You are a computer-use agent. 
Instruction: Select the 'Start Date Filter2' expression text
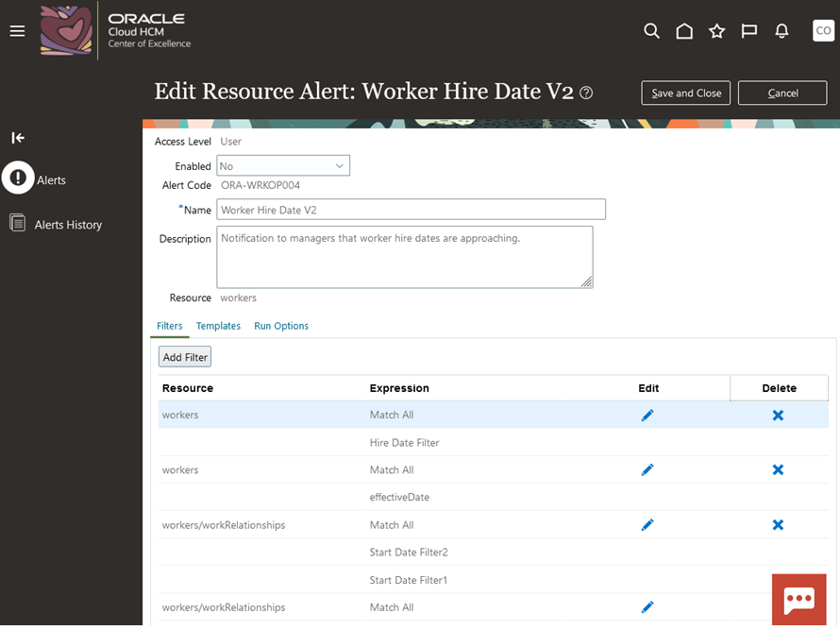pos(409,553)
